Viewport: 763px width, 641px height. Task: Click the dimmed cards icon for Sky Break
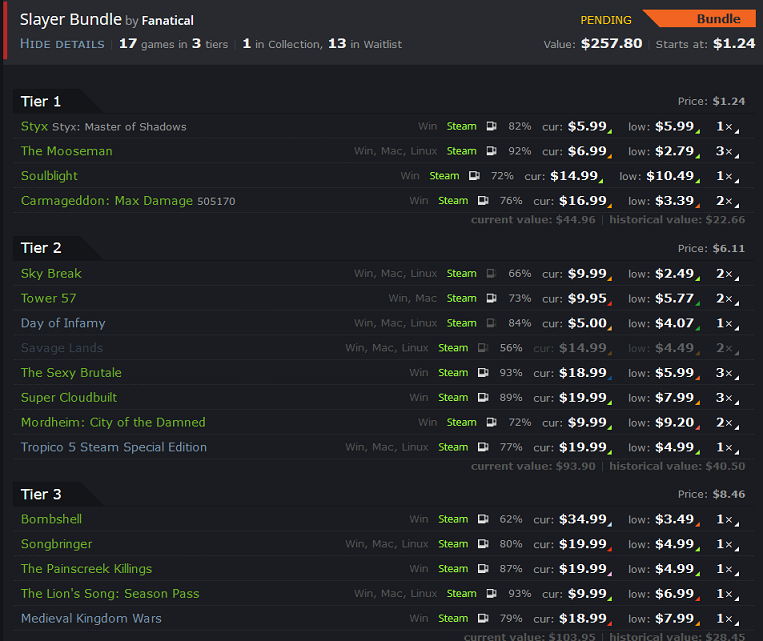(x=491, y=274)
